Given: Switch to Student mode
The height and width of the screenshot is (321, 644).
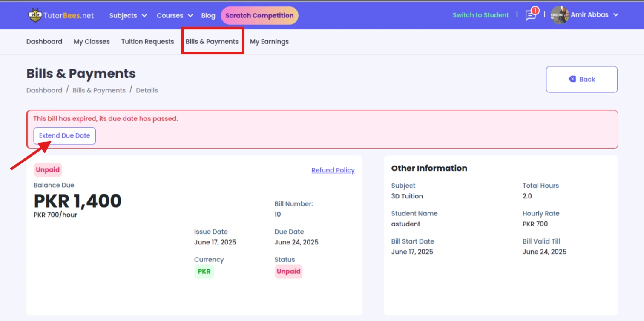Looking at the screenshot, I should [x=480, y=15].
